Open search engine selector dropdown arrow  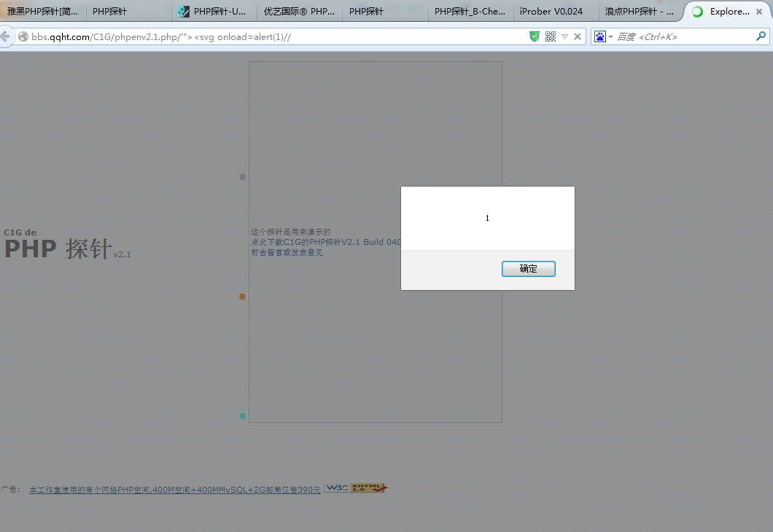tap(610, 37)
